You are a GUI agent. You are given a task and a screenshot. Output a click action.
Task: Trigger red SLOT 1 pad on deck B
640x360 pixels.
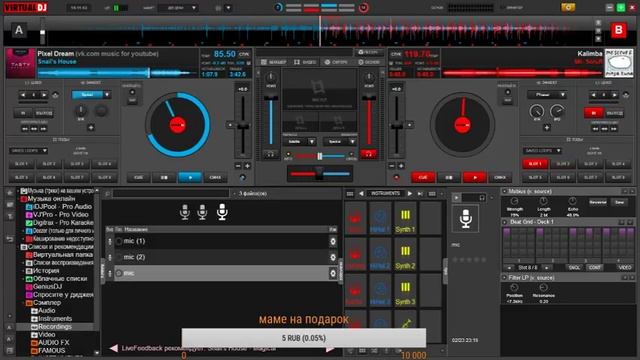[535, 164]
